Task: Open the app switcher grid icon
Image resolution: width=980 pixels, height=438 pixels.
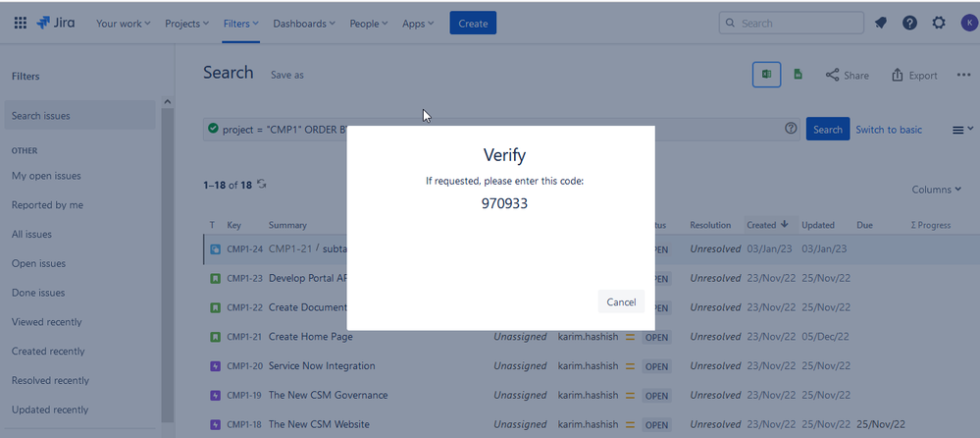Action: click(x=20, y=24)
